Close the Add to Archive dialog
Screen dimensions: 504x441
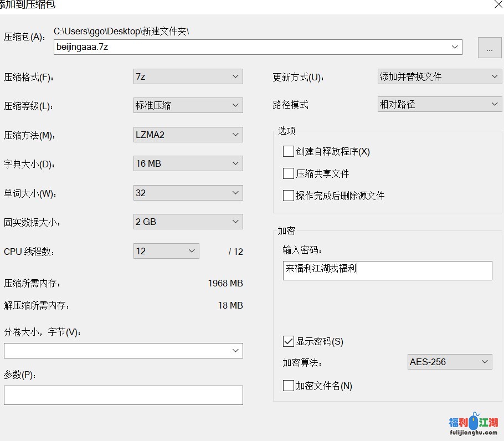[x=497, y=4]
